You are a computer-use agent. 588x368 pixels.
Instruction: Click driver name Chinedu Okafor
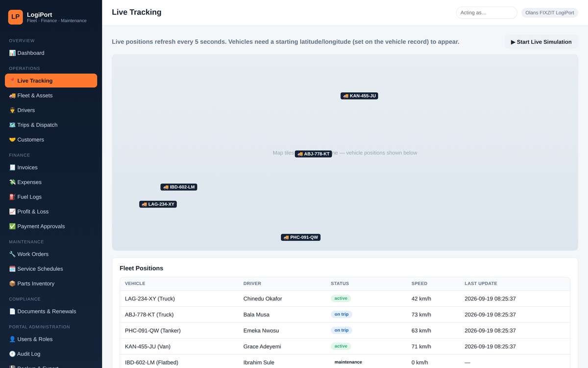pyautogui.click(x=263, y=299)
